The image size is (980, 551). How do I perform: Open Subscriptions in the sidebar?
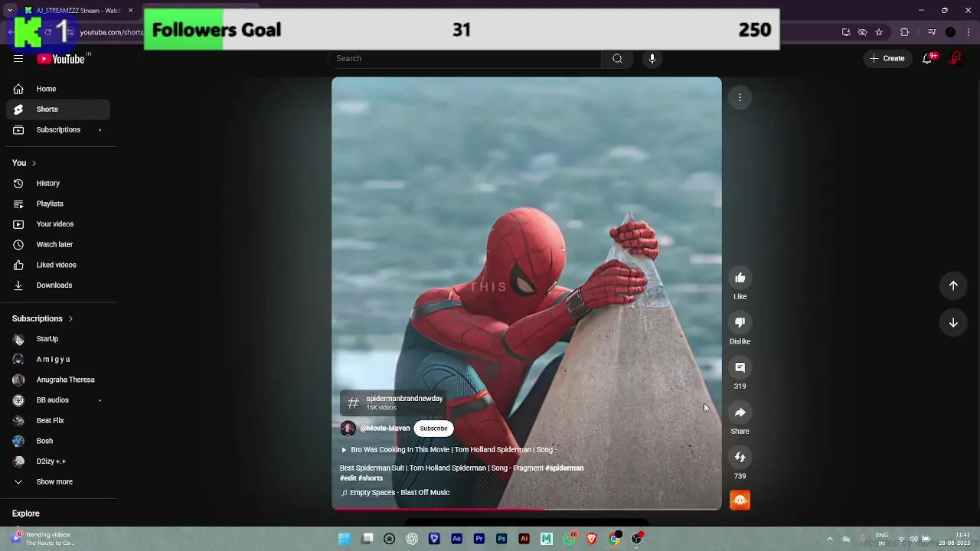[x=58, y=130]
